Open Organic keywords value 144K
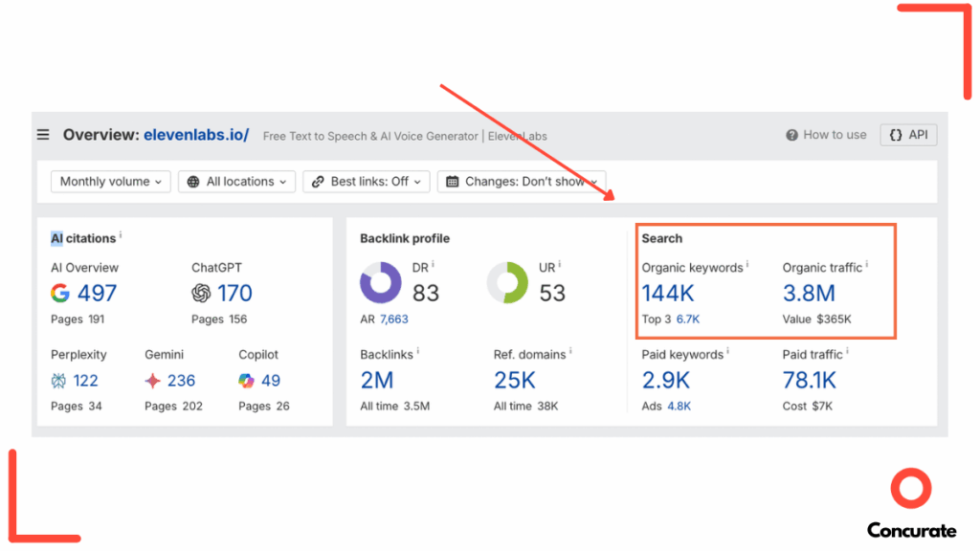 coord(667,293)
